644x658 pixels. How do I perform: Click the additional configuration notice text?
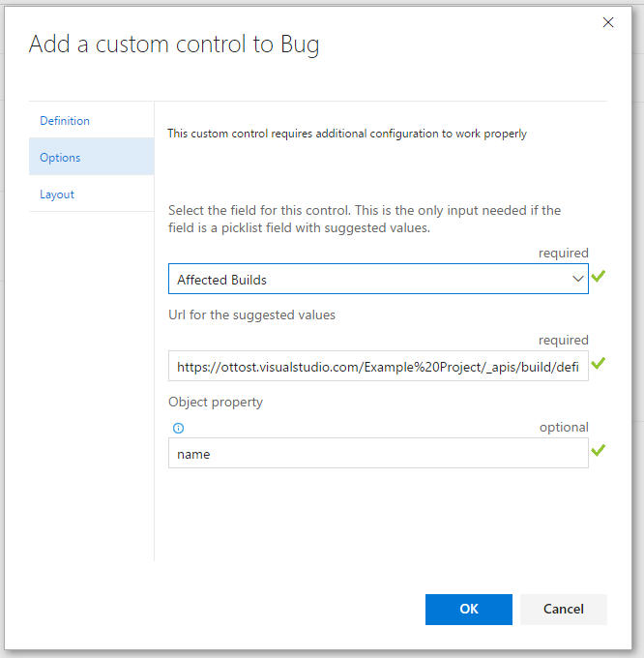tap(347, 135)
